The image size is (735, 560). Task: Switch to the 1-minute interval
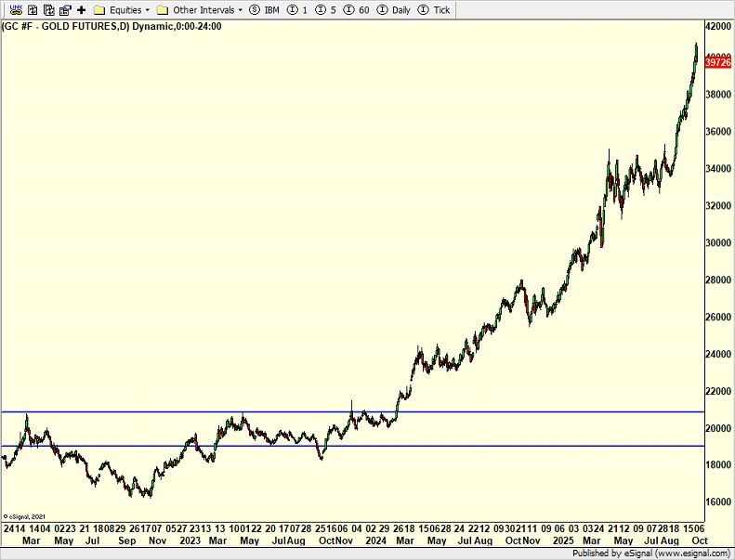[x=298, y=9]
